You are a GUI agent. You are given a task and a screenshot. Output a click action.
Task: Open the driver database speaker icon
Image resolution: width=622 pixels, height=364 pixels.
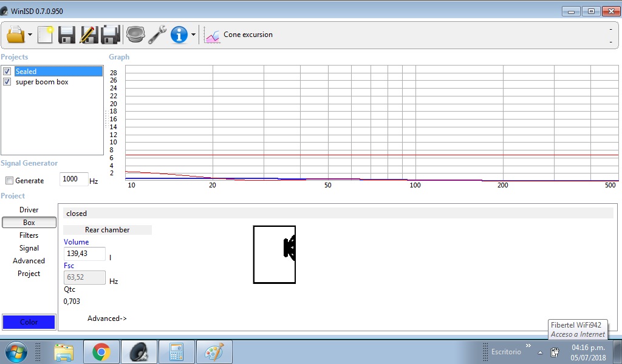pyautogui.click(x=135, y=35)
